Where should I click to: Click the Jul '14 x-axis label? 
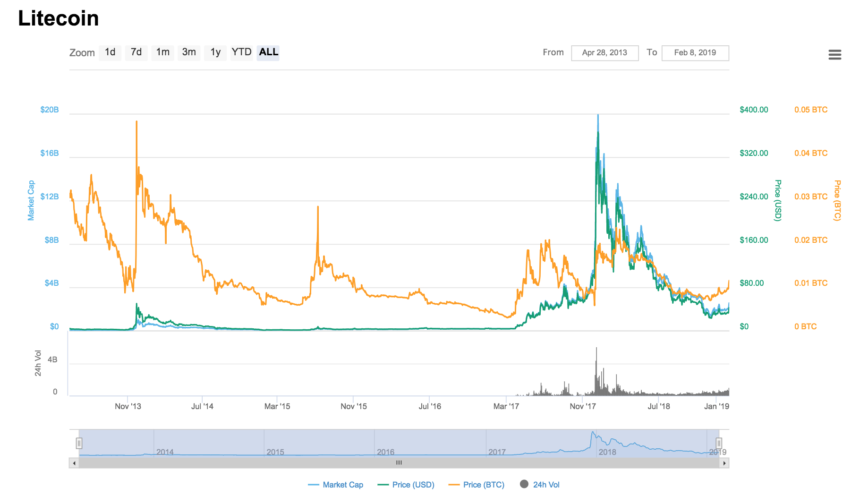202,406
